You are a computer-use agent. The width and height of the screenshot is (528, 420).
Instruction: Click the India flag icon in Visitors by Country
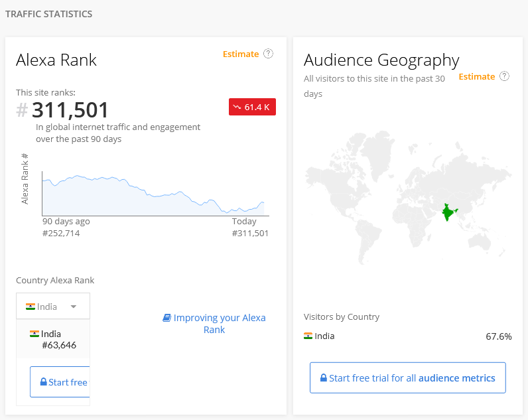click(x=308, y=336)
